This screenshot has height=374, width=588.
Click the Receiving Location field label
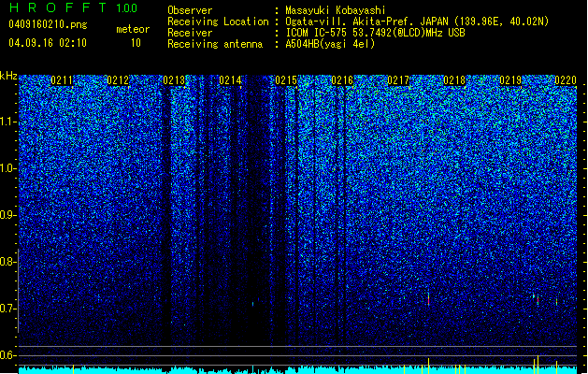tap(218, 22)
